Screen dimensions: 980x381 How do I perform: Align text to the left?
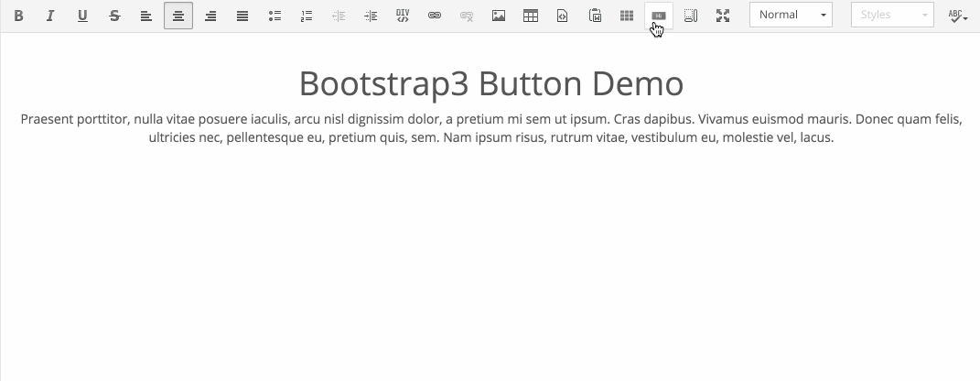pos(146,16)
